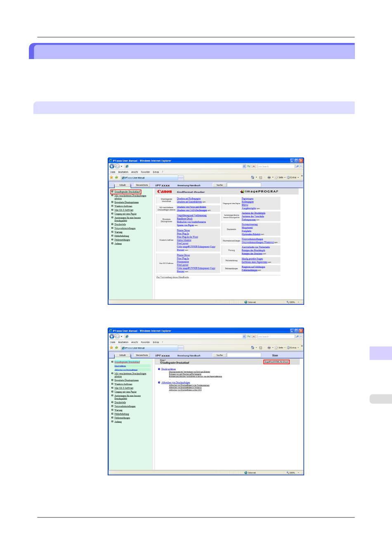The image size is (392, 555).
Task: Open Favorites Center star in the Druckablauf detail window
Action: click(111, 348)
